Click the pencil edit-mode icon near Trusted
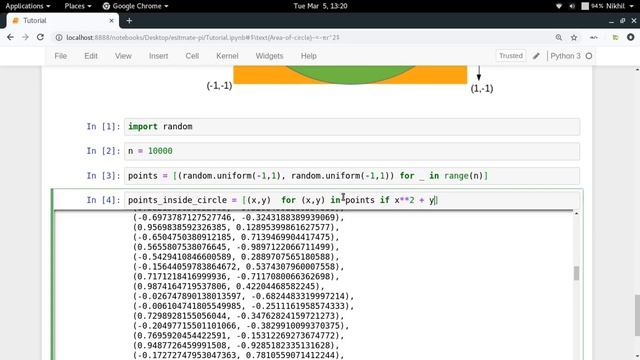 536,56
